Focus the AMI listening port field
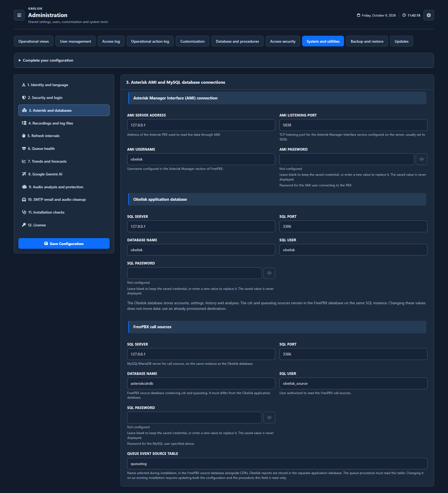The height and width of the screenshot is (493, 448). click(353, 125)
